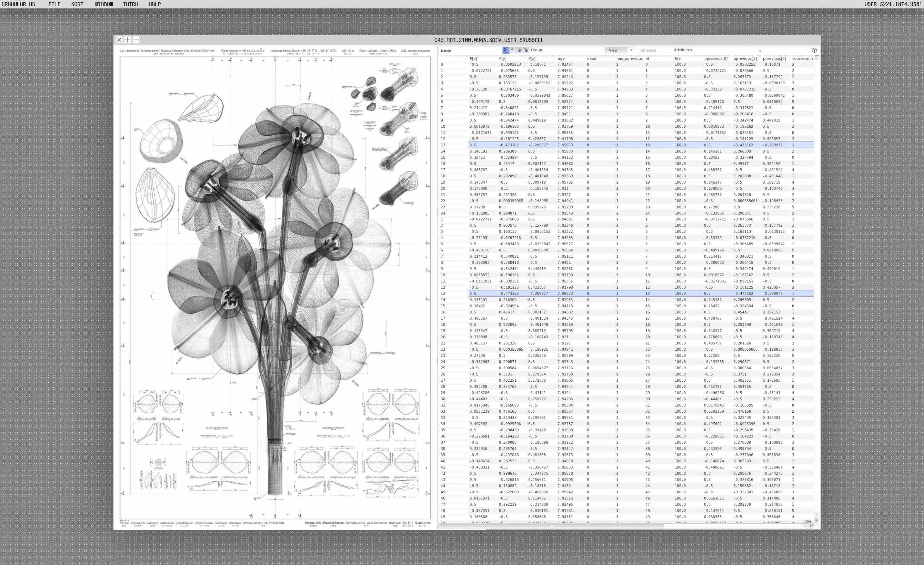Switch to the Primitives mode icon
924x565 pixels.
pyautogui.click(x=519, y=50)
